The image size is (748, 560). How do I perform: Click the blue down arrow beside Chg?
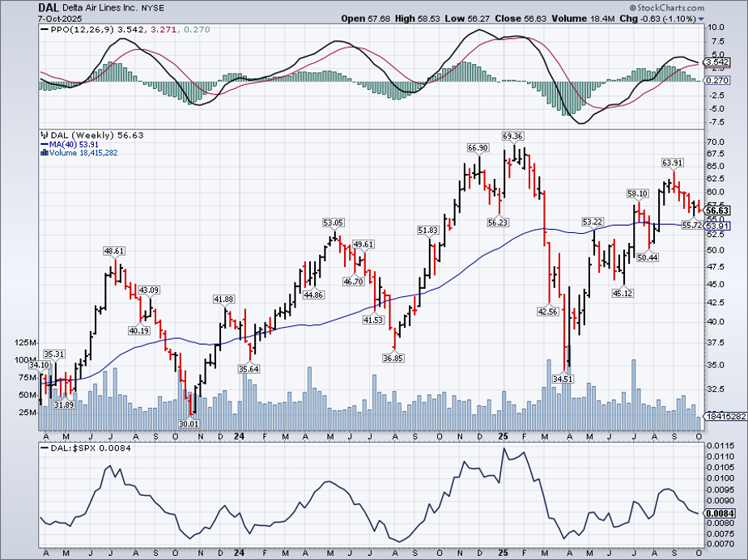click(x=701, y=19)
